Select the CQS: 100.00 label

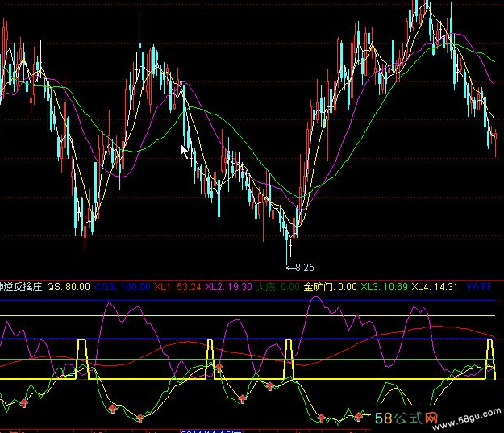tap(123, 286)
